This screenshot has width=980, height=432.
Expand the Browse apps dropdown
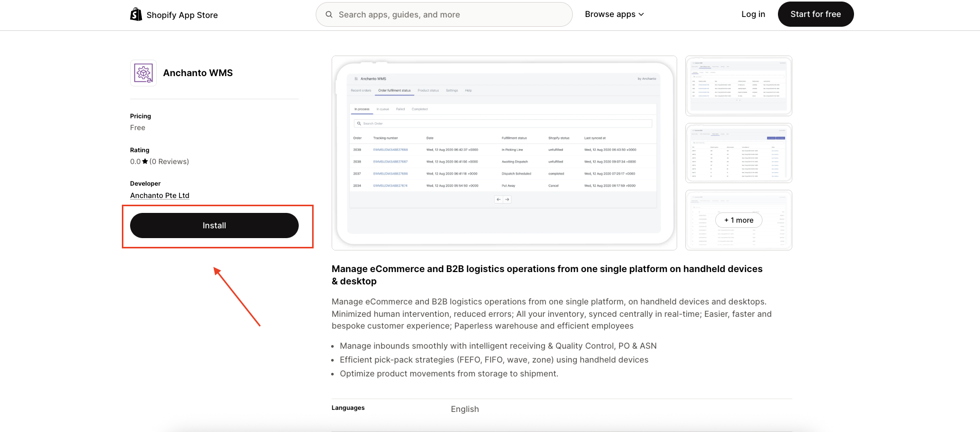pyautogui.click(x=614, y=14)
